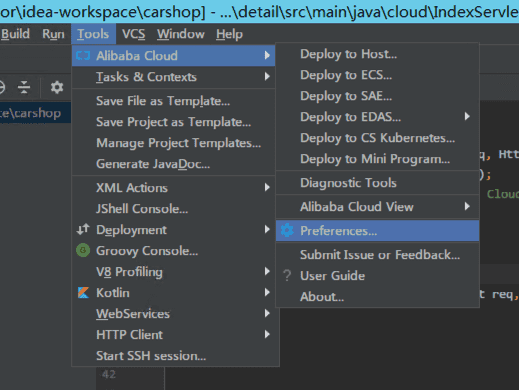The image size is (519, 390).
Task: Open the VCS menu
Action: coord(133,34)
